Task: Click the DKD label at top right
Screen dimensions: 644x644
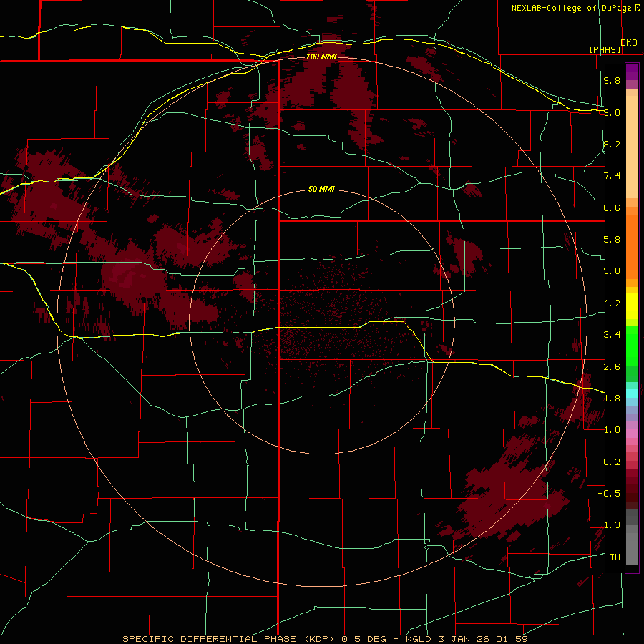Action: click(629, 43)
